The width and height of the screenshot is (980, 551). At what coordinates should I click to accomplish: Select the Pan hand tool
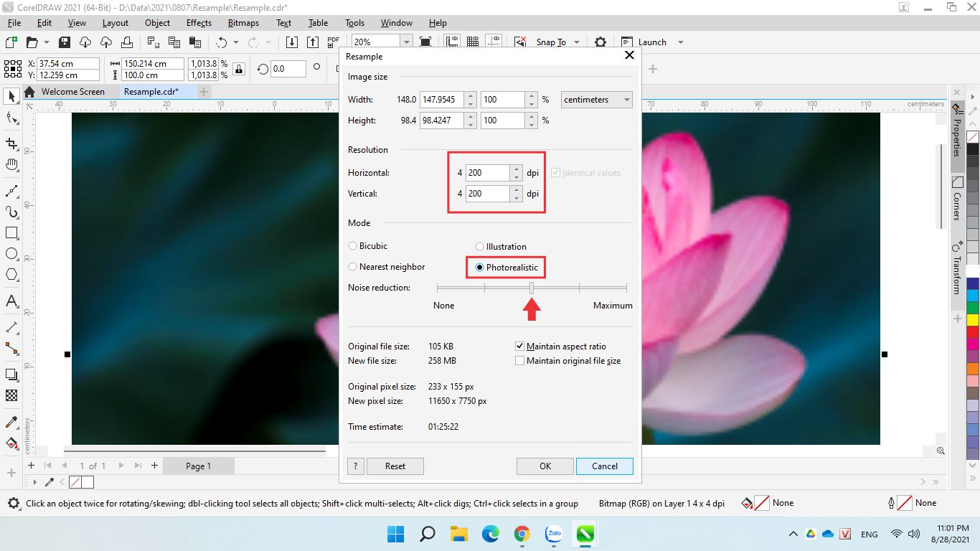[x=12, y=166]
